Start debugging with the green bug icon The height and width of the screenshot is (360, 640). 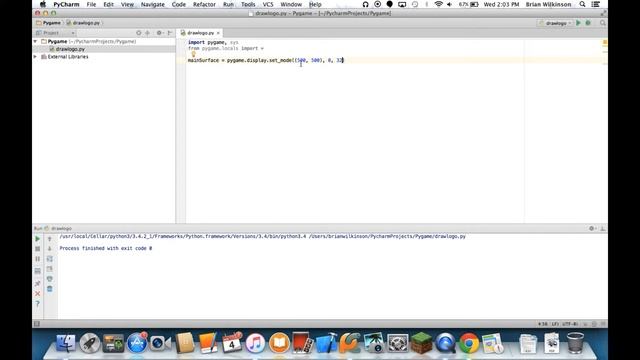pos(588,23)
